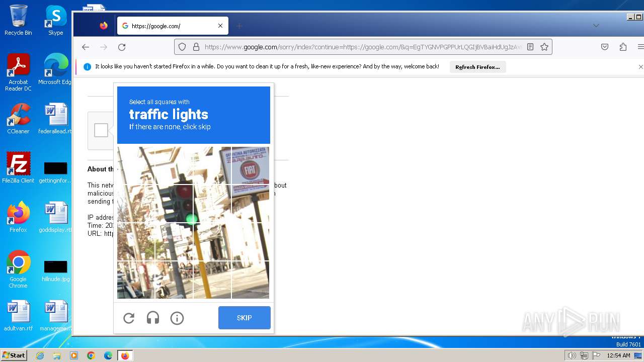Screen dimensions: 644x362
Task: Reload the captcha challenge image
Action: 129,318
